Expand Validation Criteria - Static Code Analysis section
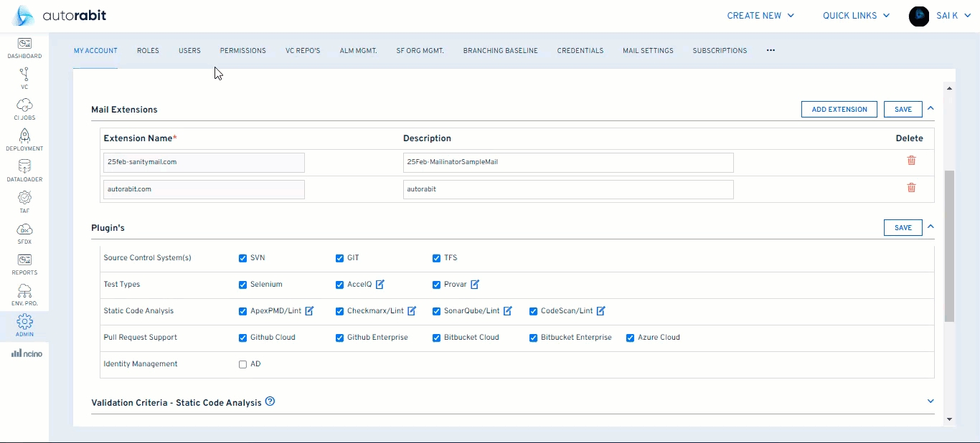980x443 pixels. coord(930,401)
